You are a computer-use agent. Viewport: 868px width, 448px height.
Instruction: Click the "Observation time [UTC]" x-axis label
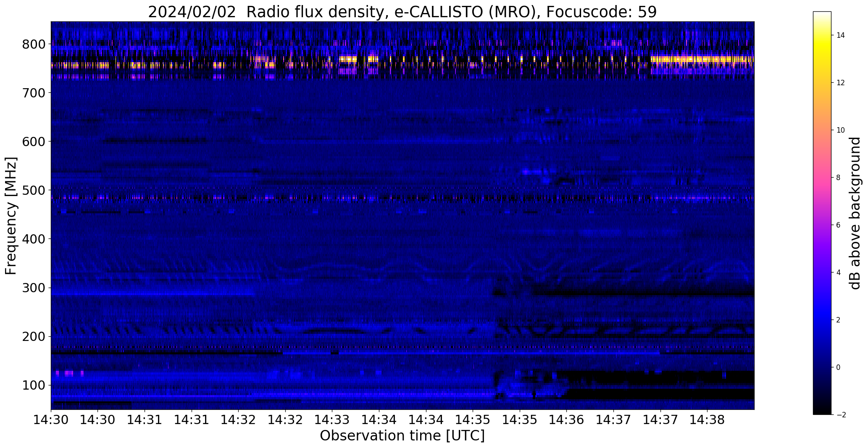pos(402,435)
